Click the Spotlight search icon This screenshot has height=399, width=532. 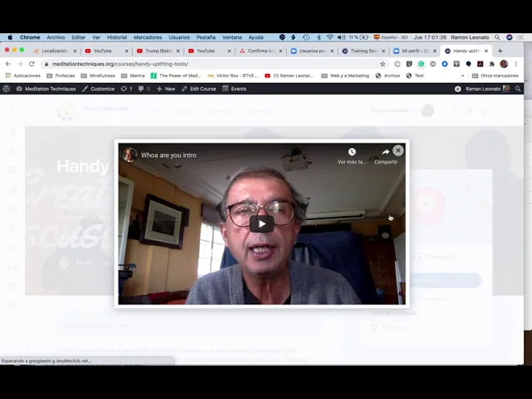pyautogui.click(x=497, y=37)
